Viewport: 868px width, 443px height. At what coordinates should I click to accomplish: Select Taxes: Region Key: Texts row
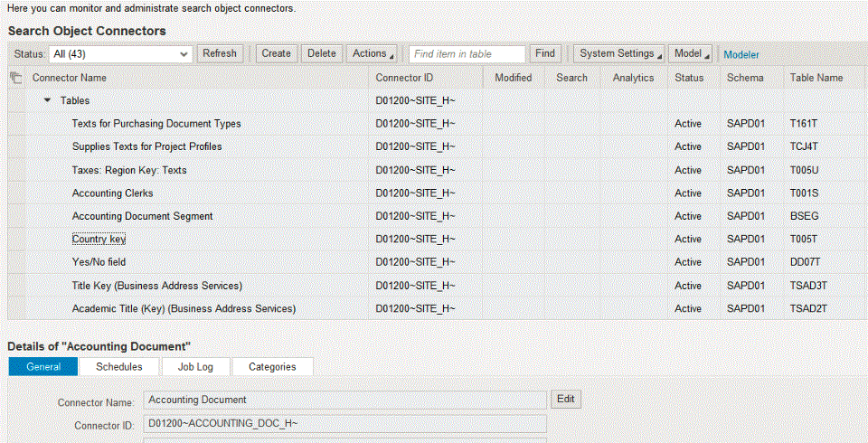pos(438,170)
